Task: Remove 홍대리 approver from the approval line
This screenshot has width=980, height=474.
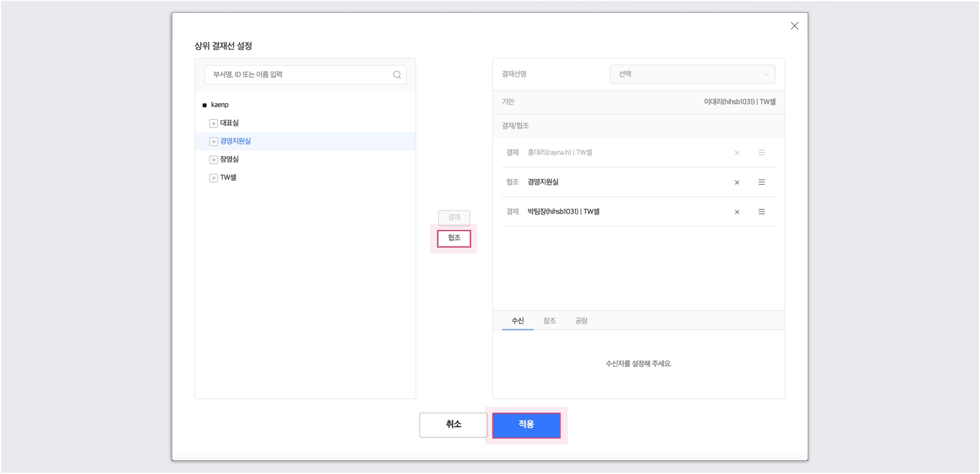Action: [x=737, y=153]
